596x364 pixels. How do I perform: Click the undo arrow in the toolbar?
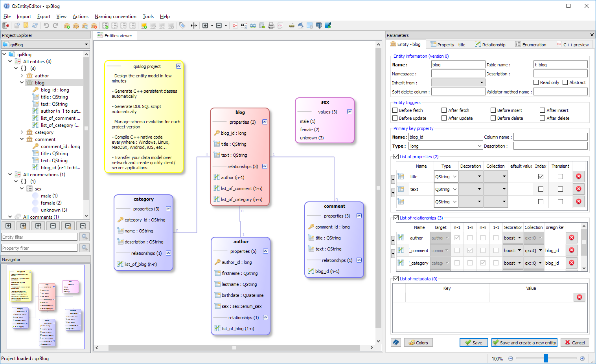[x=46, y=26]
